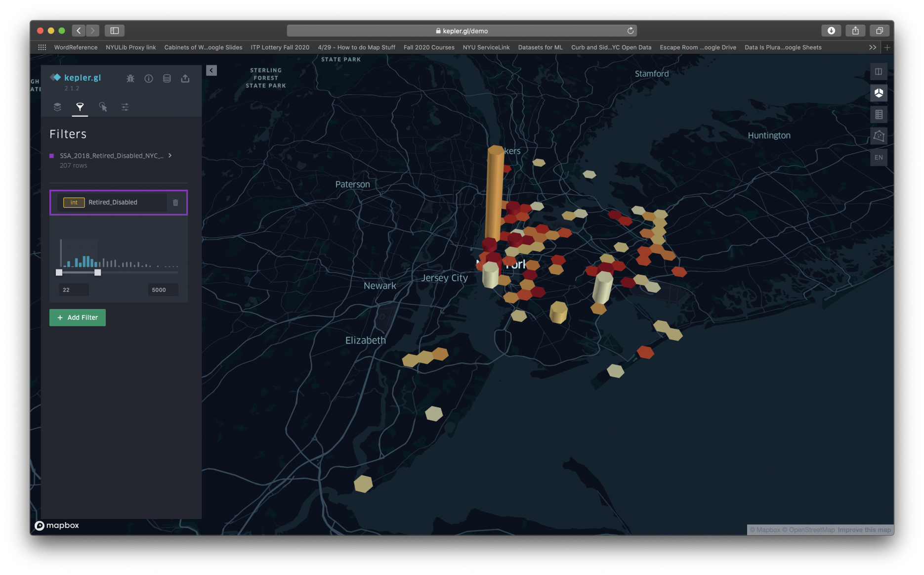Open Fall 2020 Courses bookmark
The height and width of the screenshot is (575, 924).
[x=429, y=47]
